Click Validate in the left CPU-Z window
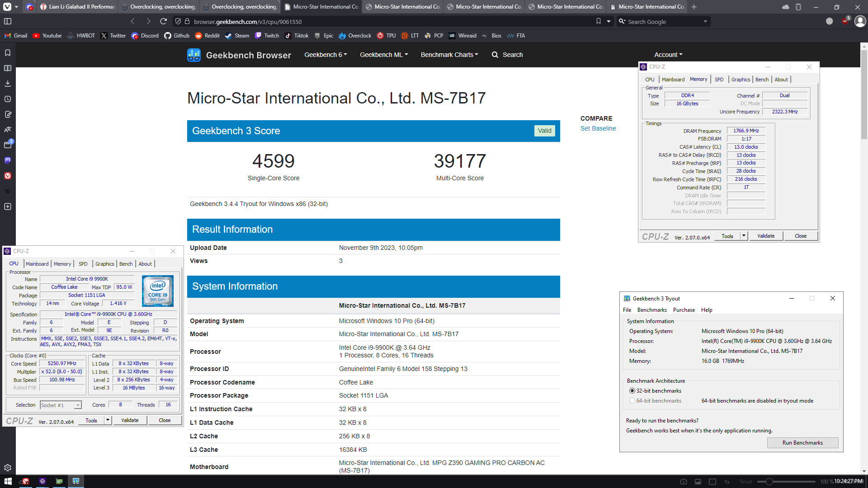The image size is (868, 488). 130,420
